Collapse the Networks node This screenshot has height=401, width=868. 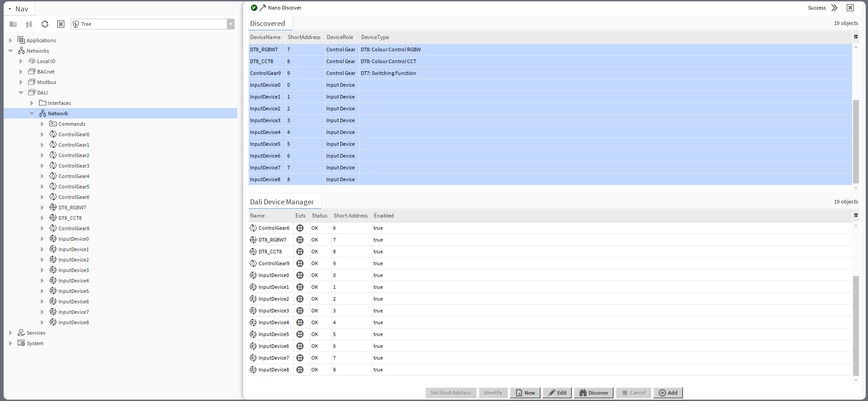point(10,51)
